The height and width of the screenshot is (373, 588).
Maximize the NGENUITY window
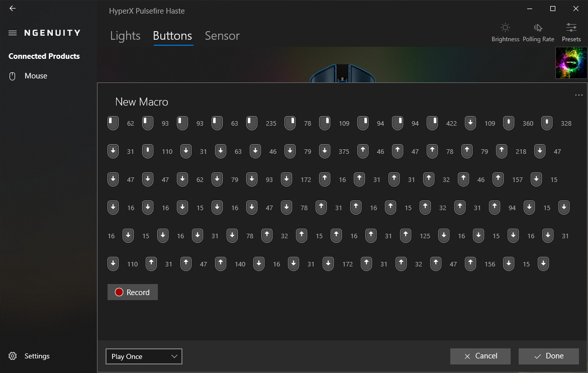pyautogui.click(x=553, y=9)
